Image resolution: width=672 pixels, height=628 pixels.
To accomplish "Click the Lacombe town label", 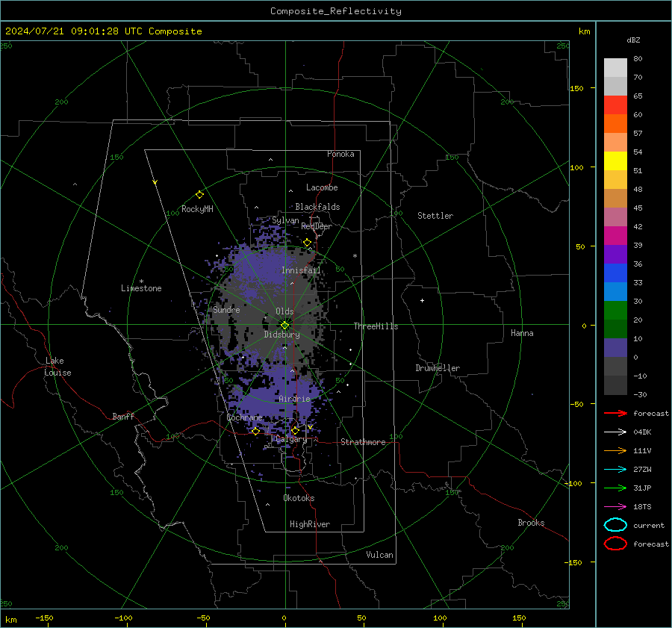I will (x=322, y=187).
